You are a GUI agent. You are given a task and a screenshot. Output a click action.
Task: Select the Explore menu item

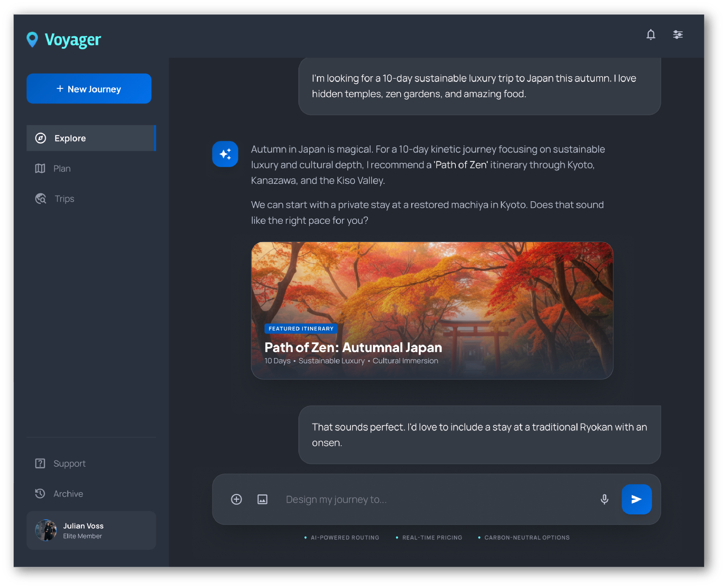91,138
